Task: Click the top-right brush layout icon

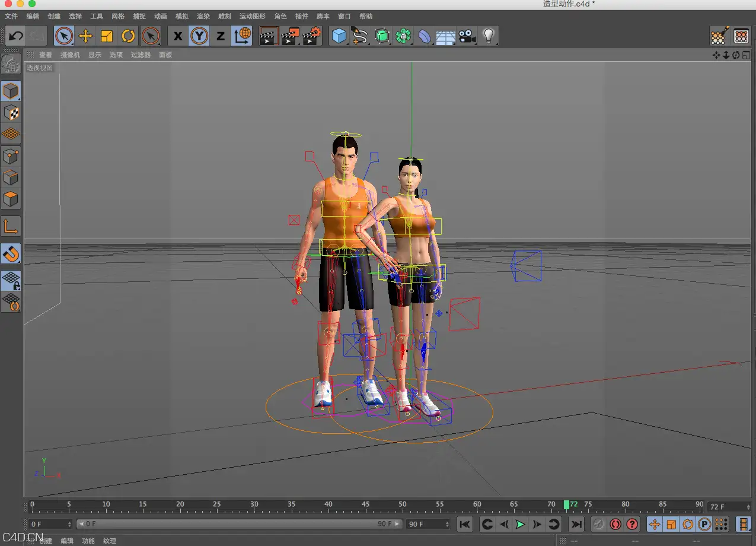Action: (x=719, y=36)
